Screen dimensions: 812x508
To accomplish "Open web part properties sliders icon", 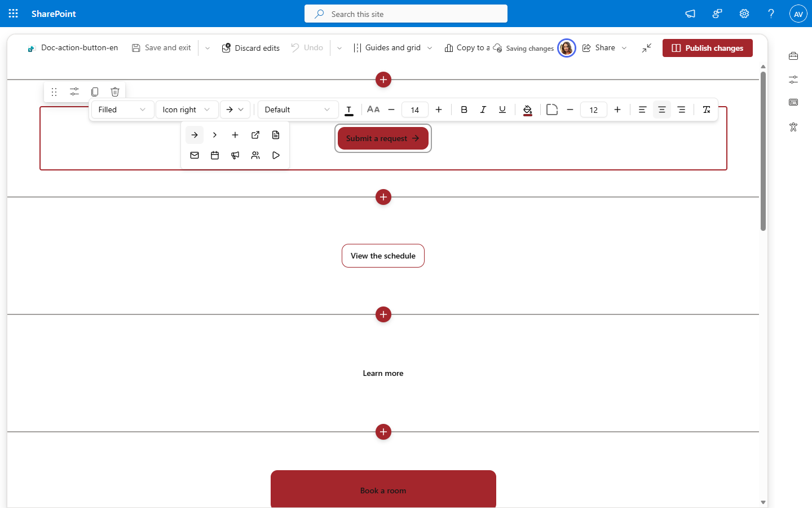I will coord(74,91).
